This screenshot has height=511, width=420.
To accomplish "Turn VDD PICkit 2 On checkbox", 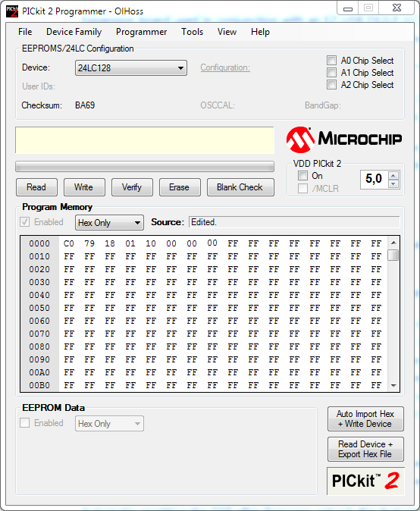I will click(x=302, y=176).
